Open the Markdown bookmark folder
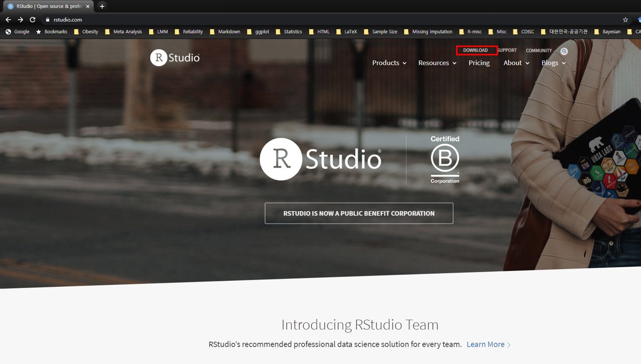Viewport: 641px width, 364px height. (x=225, y=32)
